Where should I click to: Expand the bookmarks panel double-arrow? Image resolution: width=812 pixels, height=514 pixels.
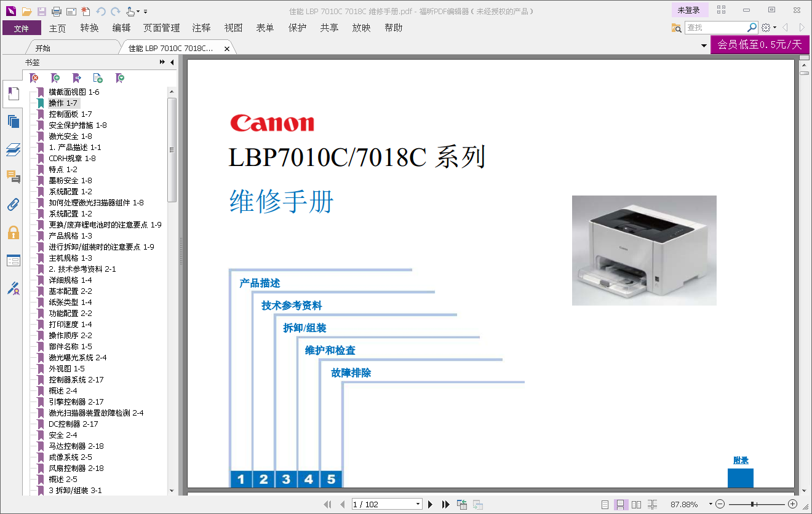point(162,62)
